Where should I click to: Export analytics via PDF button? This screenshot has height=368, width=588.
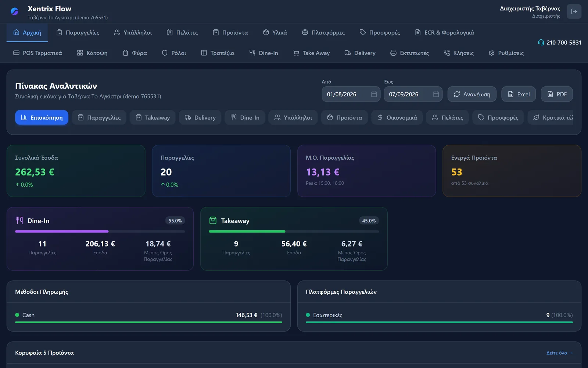557,94
